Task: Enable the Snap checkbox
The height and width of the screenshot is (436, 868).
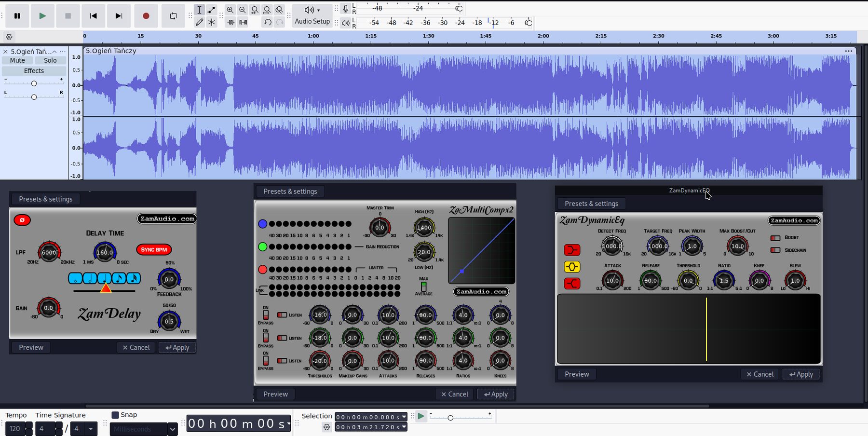Action: [x=115, y=415]
